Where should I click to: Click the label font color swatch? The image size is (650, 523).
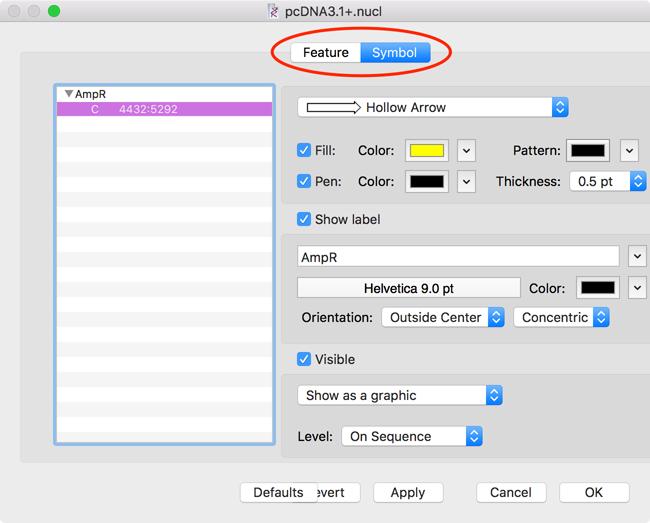pyautogui.click(x=598, y=288)
